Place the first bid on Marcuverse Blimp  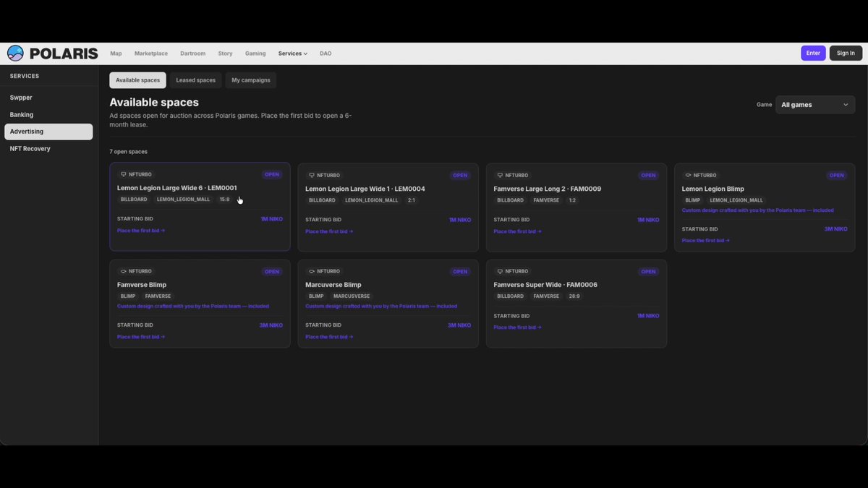coord(329,337)
